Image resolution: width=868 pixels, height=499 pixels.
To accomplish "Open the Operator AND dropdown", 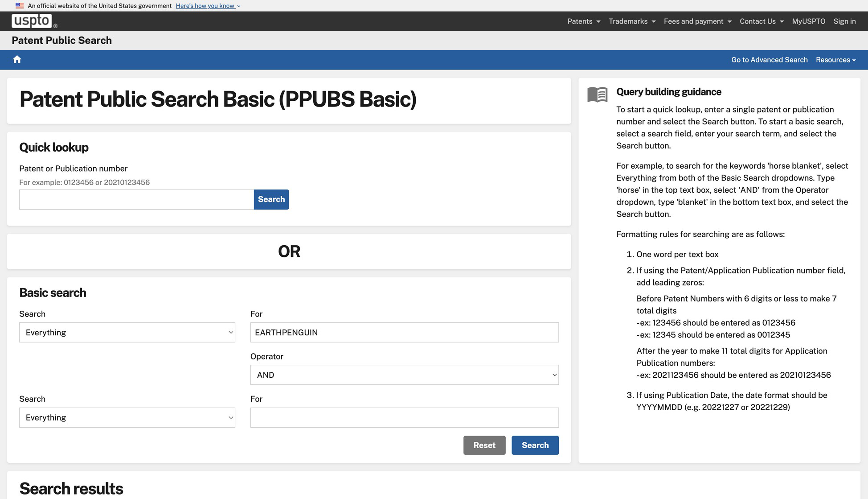I will coord(404,375).
